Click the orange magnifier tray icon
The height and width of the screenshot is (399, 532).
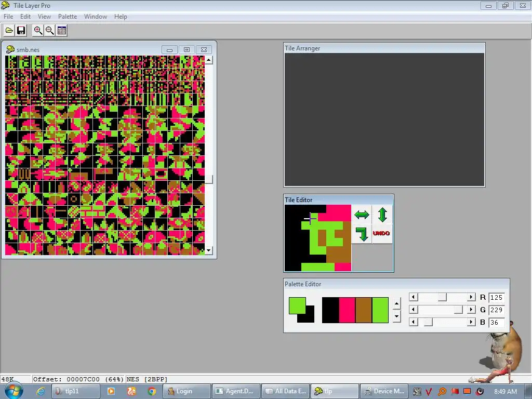click(x=442, y=392)
